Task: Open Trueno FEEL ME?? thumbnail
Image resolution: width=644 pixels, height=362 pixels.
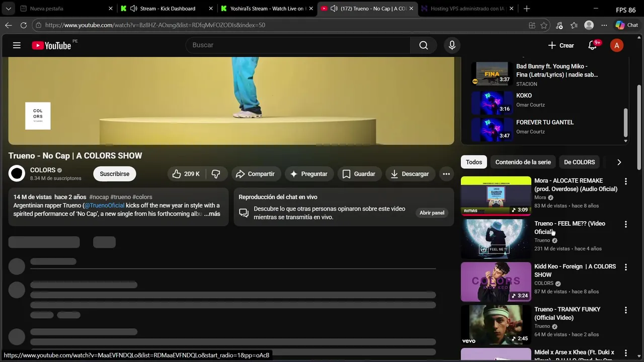Action: pos(496,239)
